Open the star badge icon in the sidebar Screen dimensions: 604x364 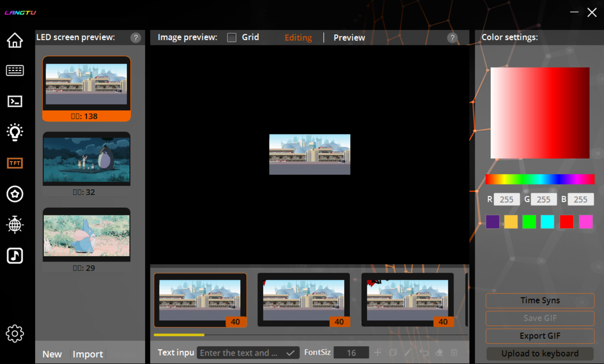pyautogui.click(x=15, y=194)
